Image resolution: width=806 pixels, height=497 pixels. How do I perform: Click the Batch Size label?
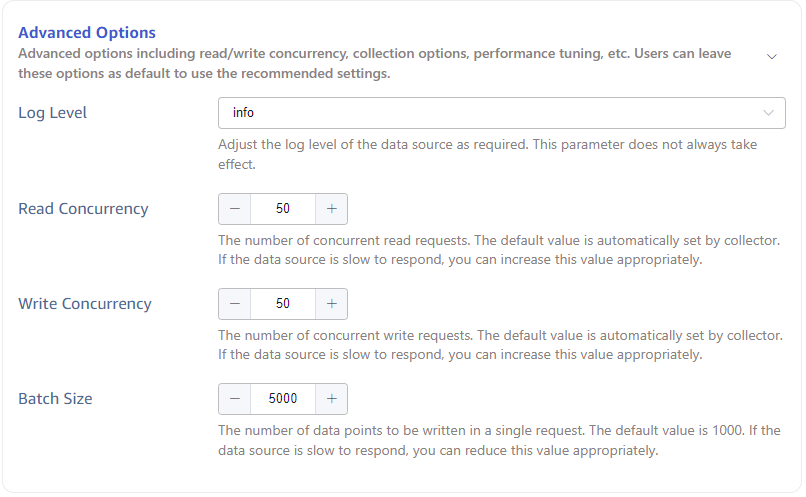pyautogui.click(x=55, y=399)
